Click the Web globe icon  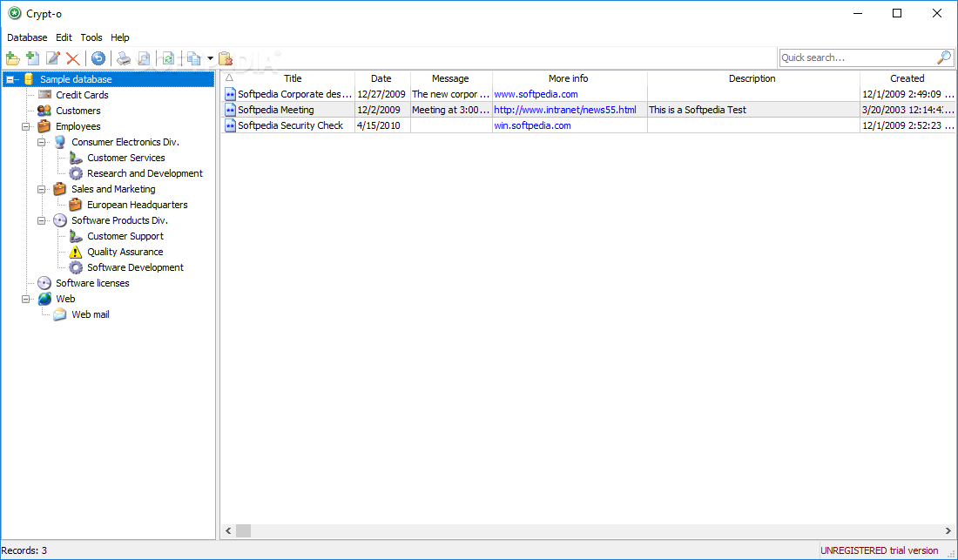point(44,300)
